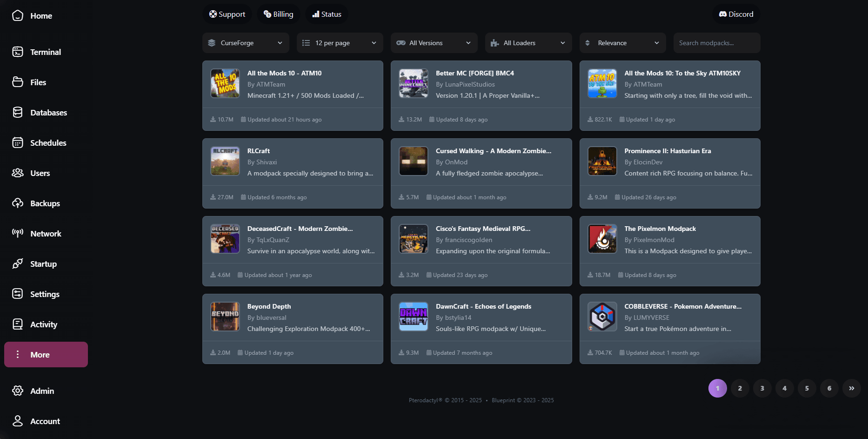Screen dimensions: 868x439
Task: Change the 12 per page dropdown
Action: pos(340,43)
